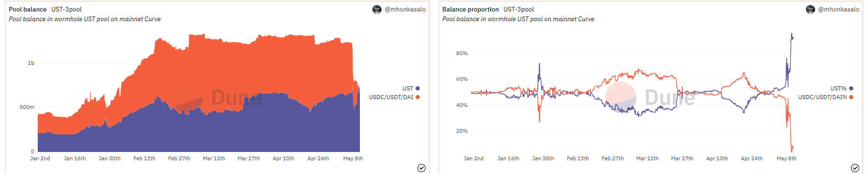Open @mhonkasalo profile link on right panel

pyautogui.click(x=839, y=9)
